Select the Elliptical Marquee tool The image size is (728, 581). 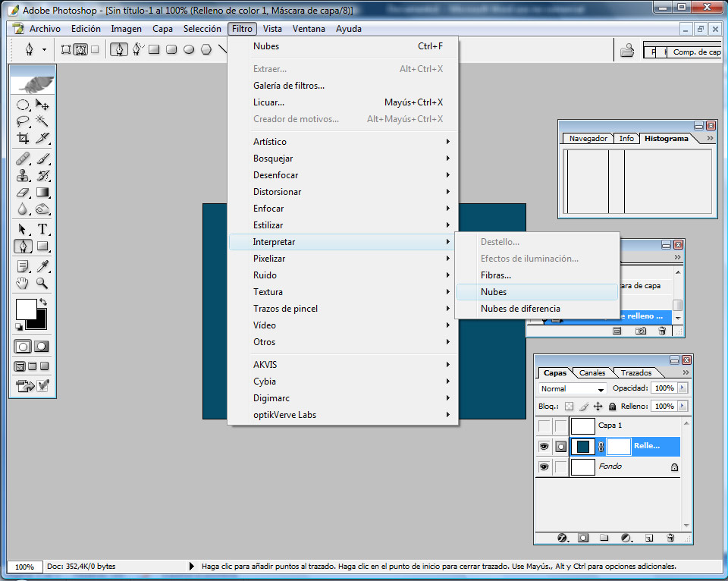pos(23,105)
